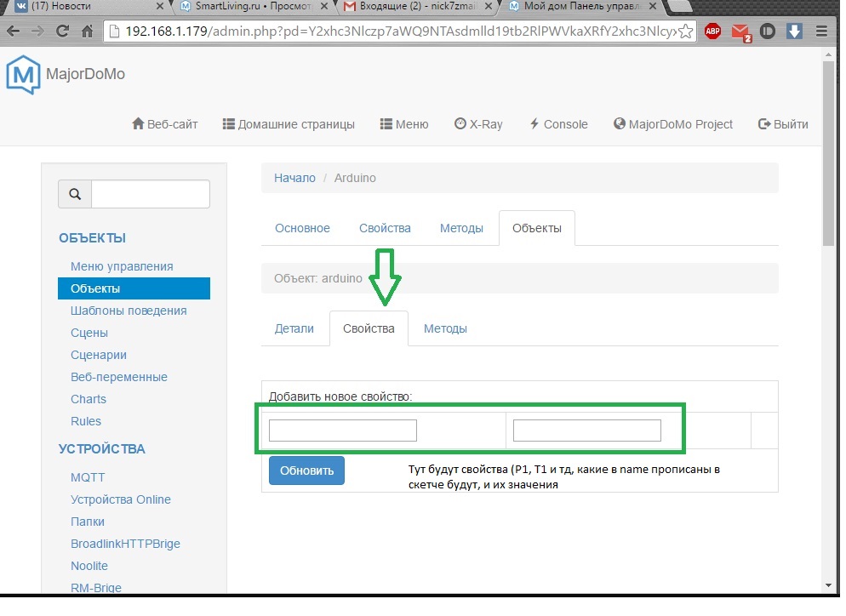The height and width of the screenshot is (616, 846).
Task: Select the class Основное tab
Action: [302, 228]
